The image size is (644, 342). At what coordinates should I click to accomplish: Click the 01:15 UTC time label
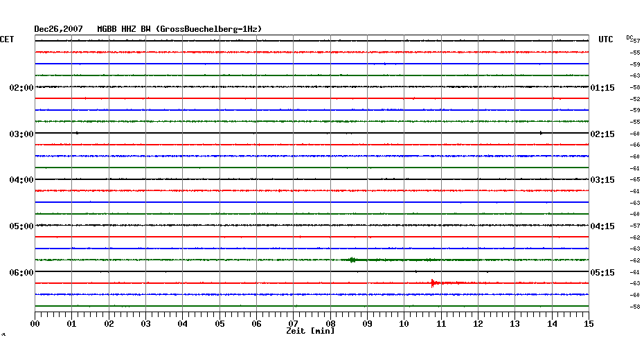[x=602, y=88]
